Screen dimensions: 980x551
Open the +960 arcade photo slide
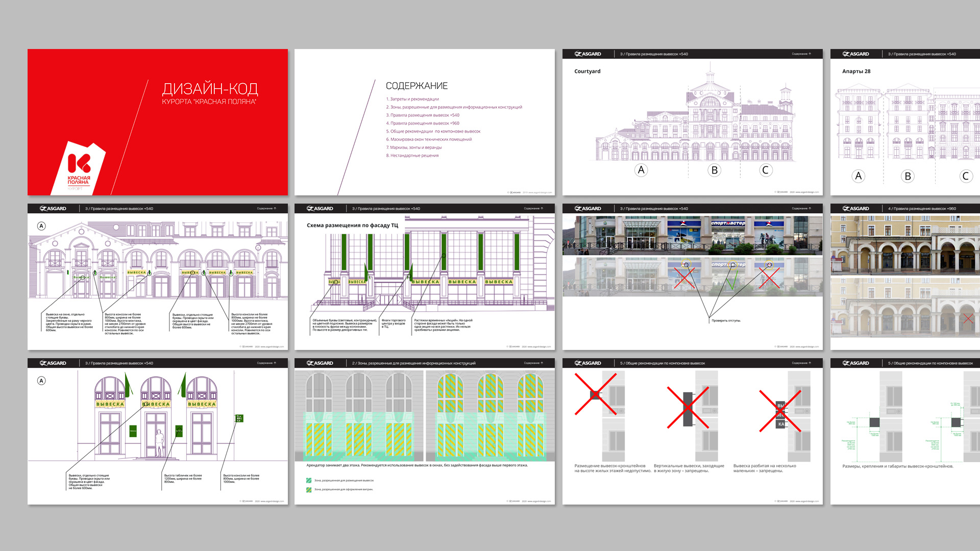[x=905, y=277]
